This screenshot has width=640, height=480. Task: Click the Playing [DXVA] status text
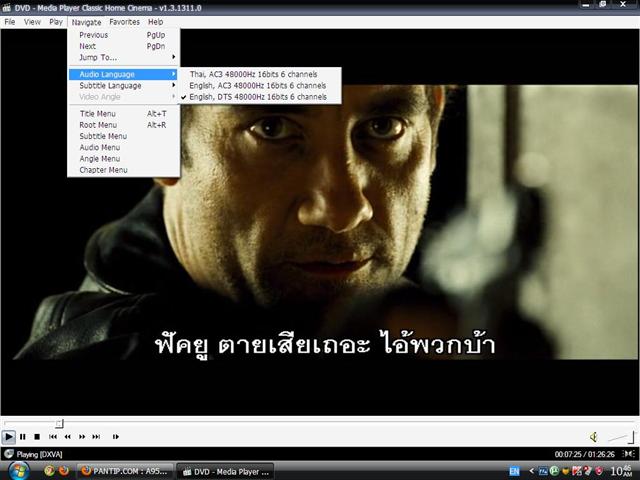coord(39,454)
